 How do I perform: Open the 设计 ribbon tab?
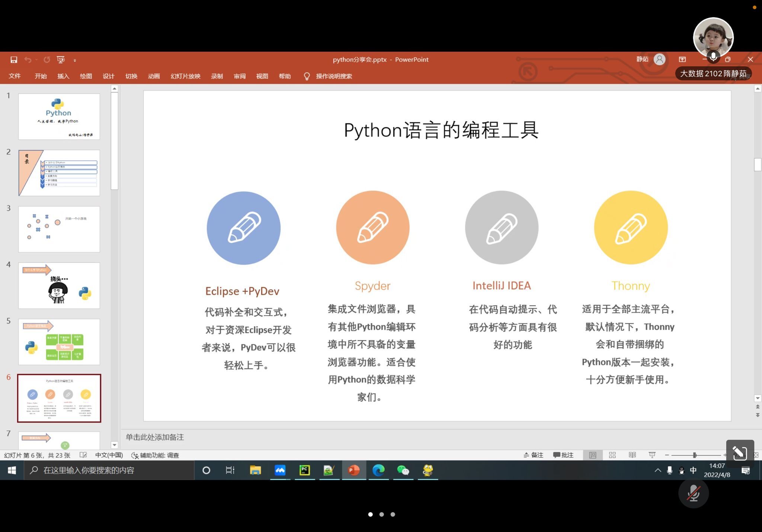click(x=108, y=76)
